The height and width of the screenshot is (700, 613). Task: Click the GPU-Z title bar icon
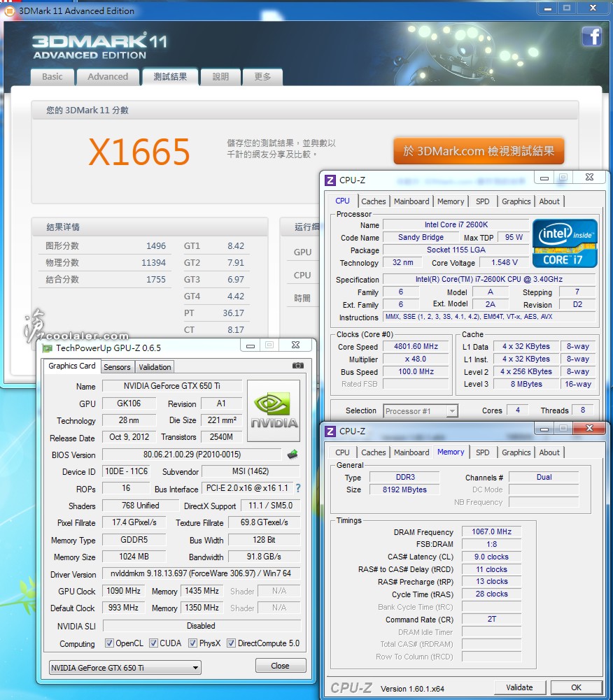pos(47,348)
